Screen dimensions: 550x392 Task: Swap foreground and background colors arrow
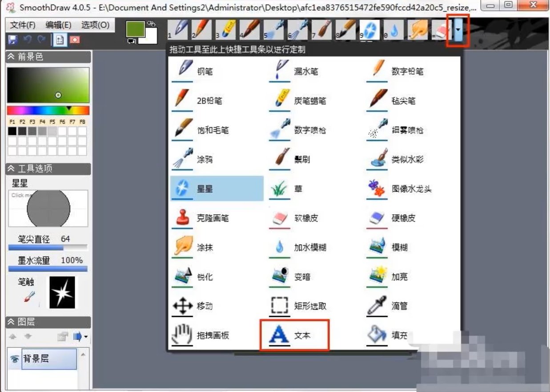pos(152,24)
